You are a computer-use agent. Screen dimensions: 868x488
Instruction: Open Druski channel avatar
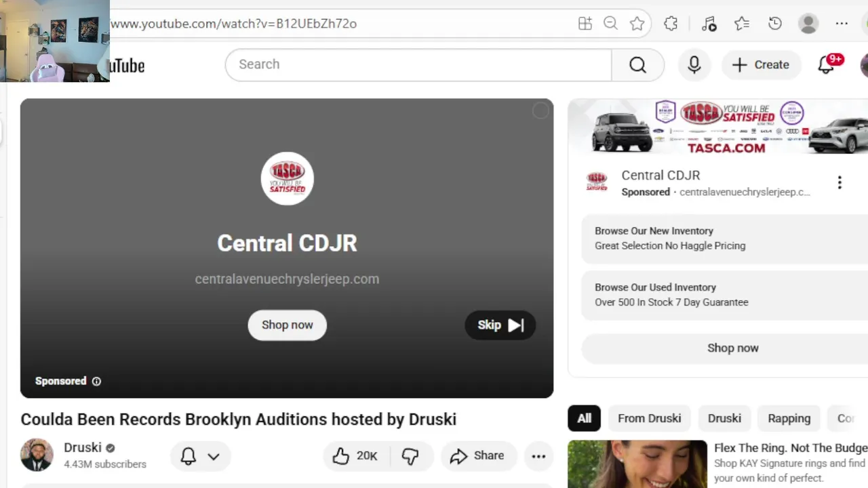[x=37, y=455]
